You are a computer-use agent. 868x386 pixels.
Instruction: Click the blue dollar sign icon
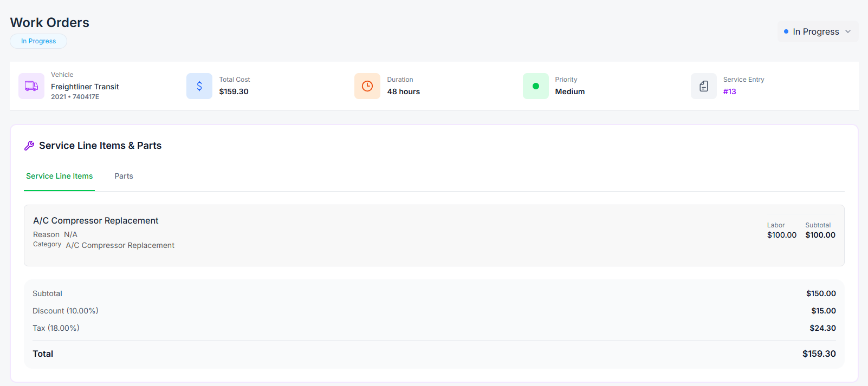click(x=199, y=86)
